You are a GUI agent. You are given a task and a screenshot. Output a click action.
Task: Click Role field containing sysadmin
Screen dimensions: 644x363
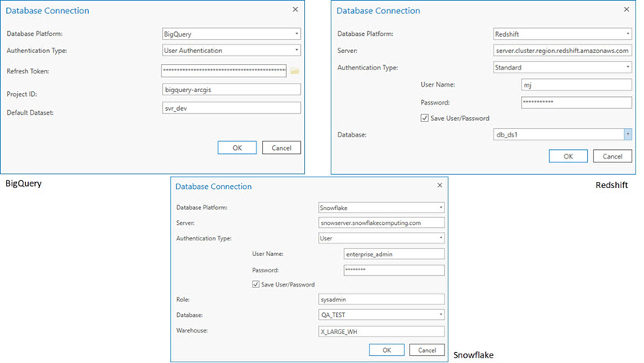tap(381, 299)
